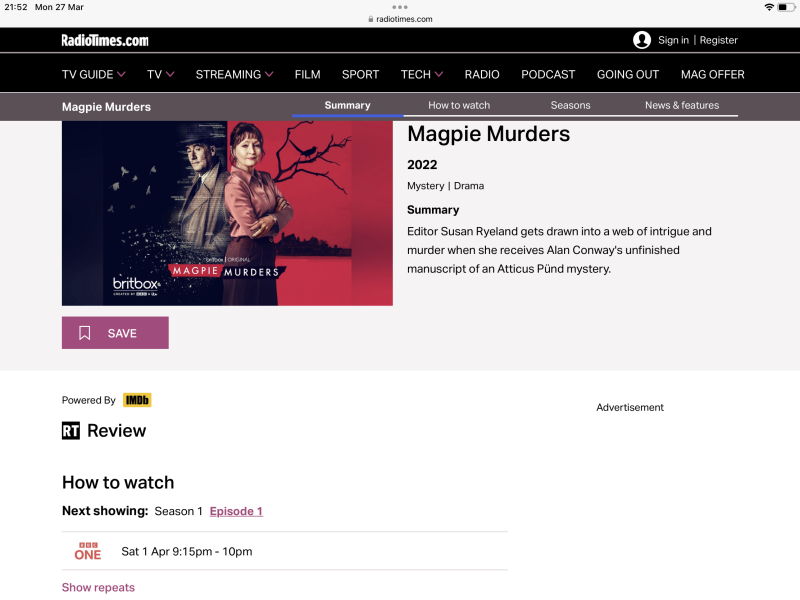The height and width of the screenshot is (600, 800).
Task: Open the IMDb logo next to Powered By
Action: click(x=137, y=400)
